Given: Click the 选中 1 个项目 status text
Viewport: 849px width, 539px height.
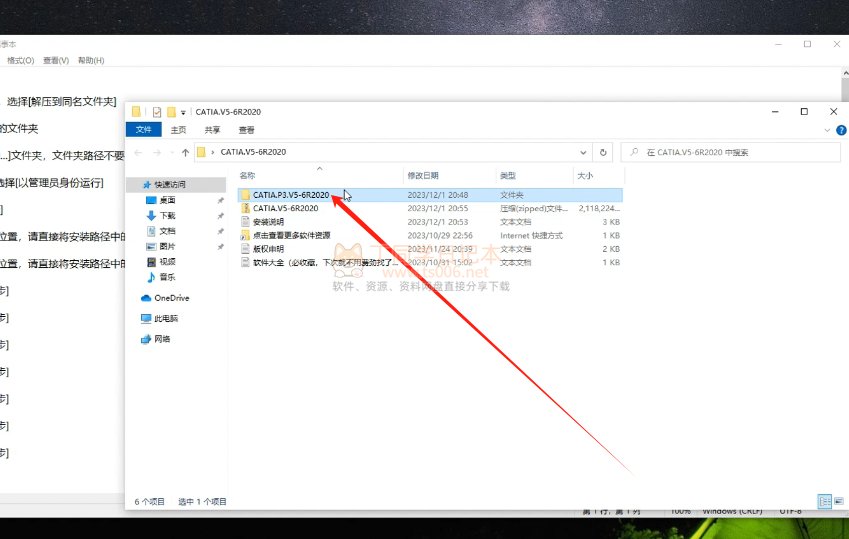Looking at the screenshot, I should point(202,502).
